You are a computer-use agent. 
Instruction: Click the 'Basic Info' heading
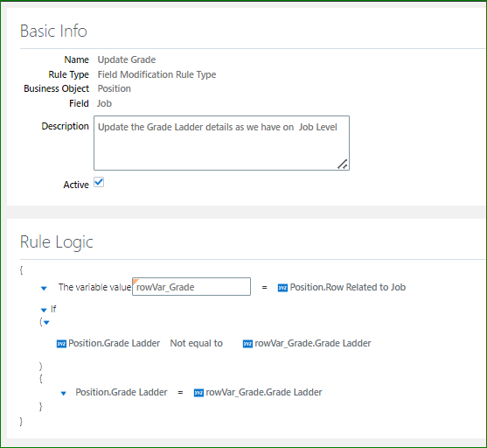53,31
